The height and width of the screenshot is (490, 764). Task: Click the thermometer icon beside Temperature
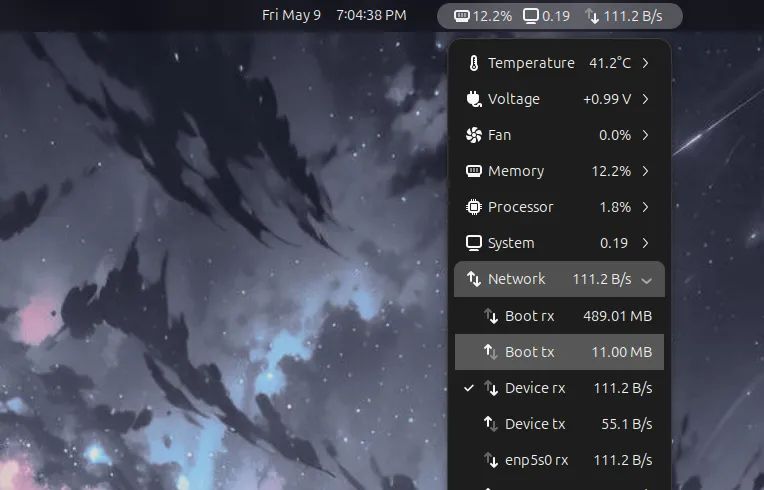tap(474, 63)
